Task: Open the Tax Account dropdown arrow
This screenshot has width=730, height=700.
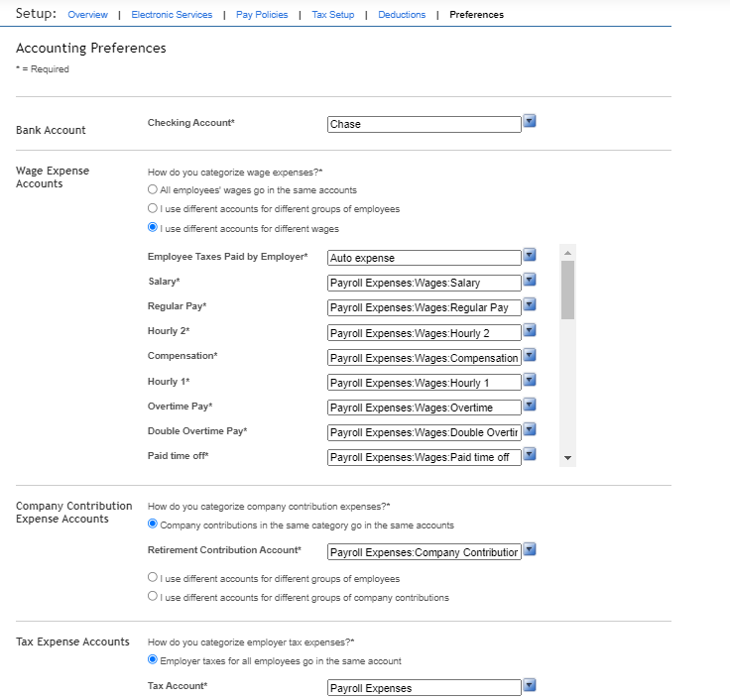Action: 530,685
